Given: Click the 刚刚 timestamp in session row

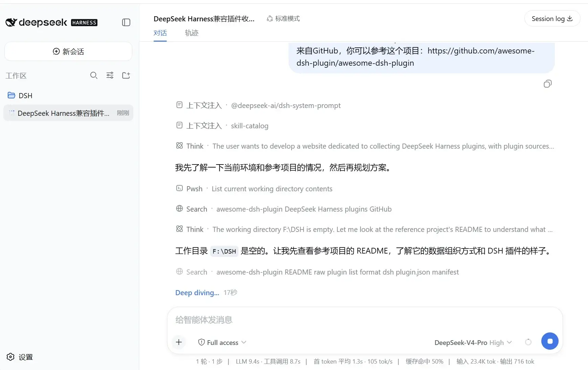Looking at the screenshot, I should point(123,113).
